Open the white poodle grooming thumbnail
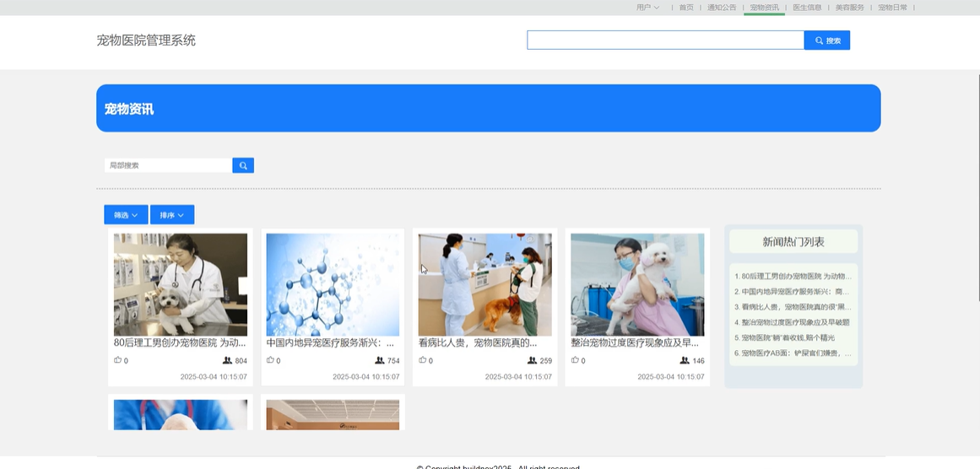The width and height of the screenshot is (980, 469). coord(637,285)
